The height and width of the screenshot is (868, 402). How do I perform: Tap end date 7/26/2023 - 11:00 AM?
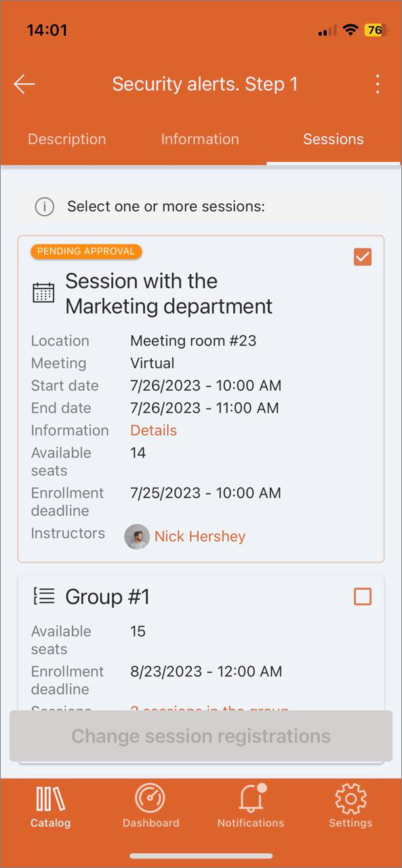205,408
